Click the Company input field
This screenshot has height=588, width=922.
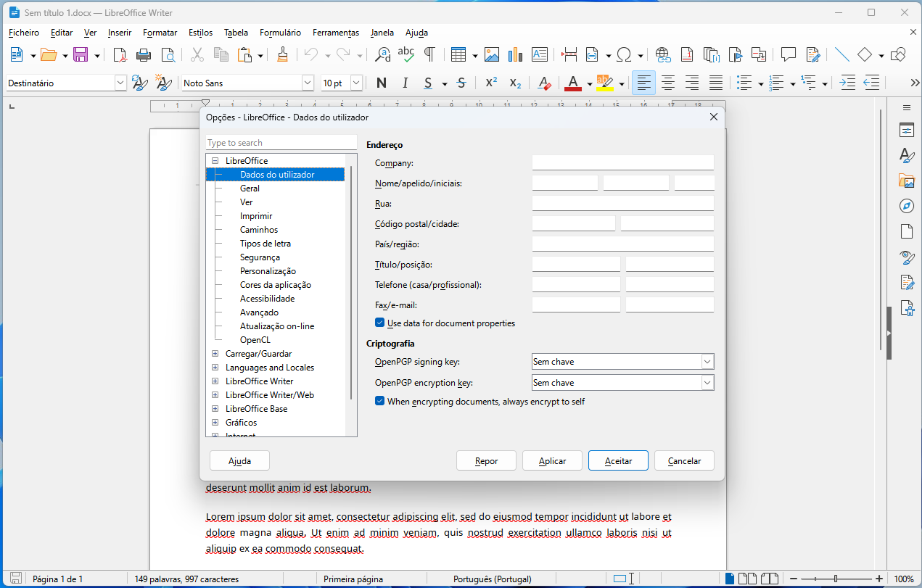623,162
